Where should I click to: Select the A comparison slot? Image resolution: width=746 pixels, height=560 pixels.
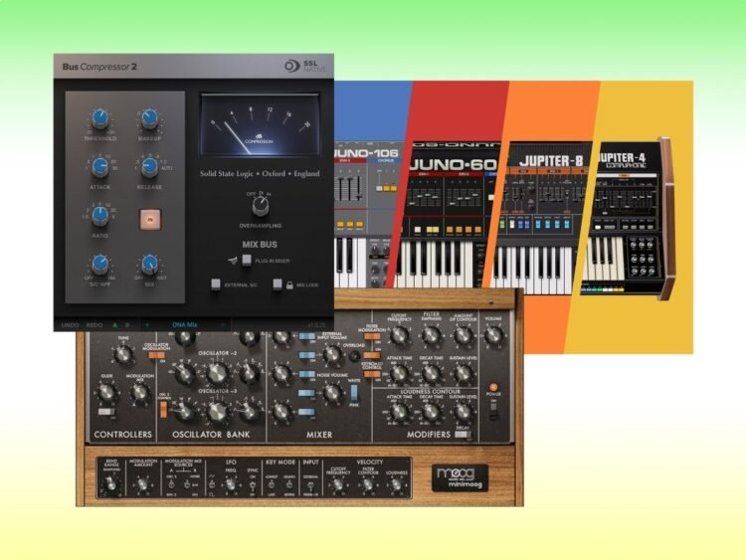point(114,325)
